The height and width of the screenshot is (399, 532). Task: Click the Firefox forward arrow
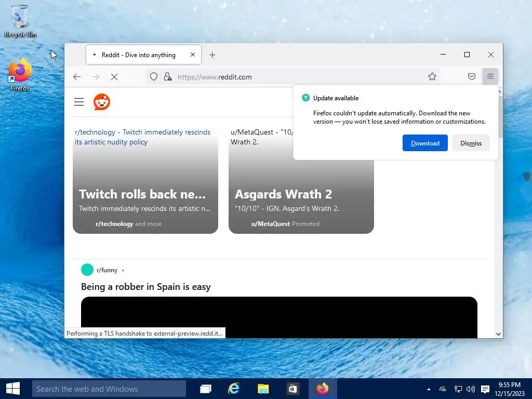[96, 77]
